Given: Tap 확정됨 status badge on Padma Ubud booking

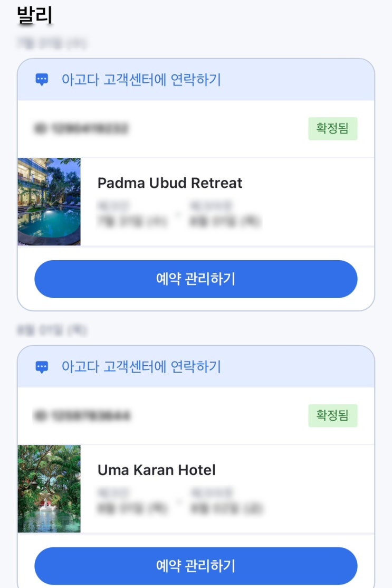Looking at the screenshot, I should [x=332, y=129].
